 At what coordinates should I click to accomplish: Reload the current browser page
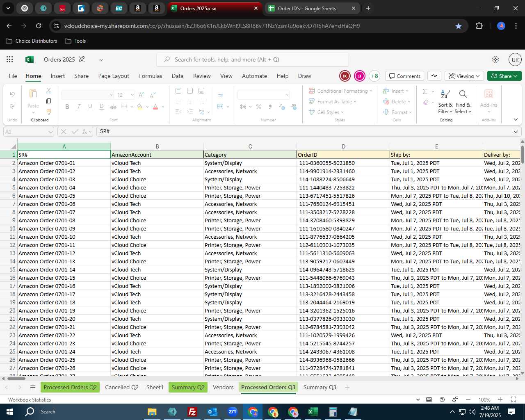pyautogui.click(x=39, y=26)
